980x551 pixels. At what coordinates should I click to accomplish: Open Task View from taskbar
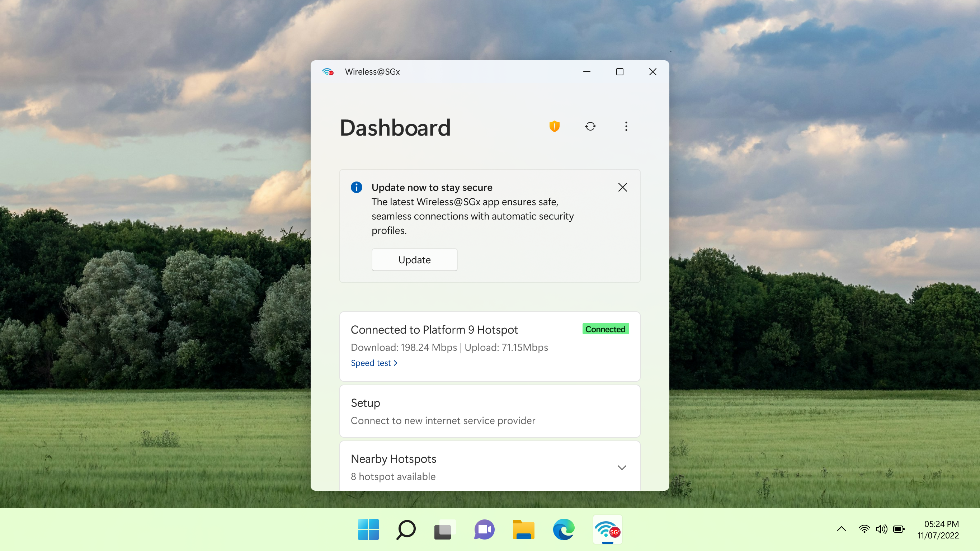click(x=443, y=529)
